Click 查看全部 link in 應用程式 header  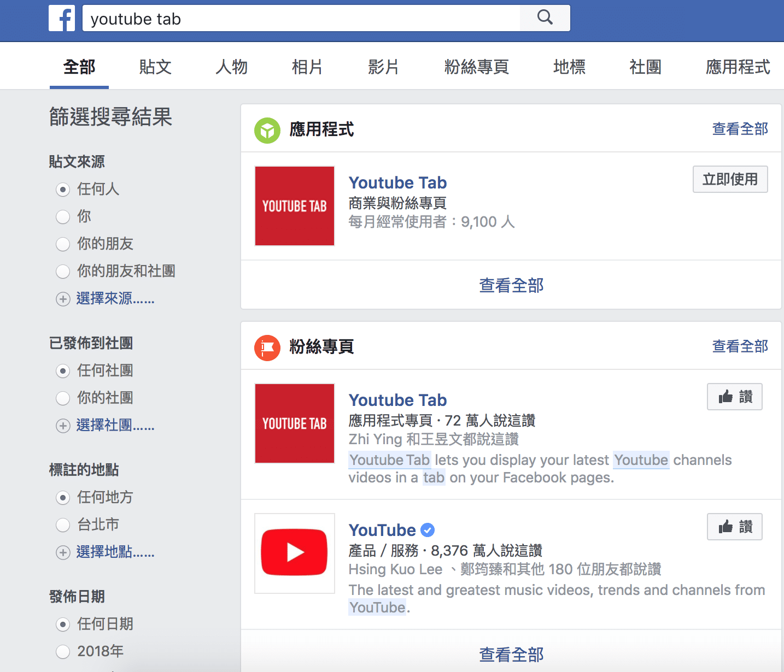point(740,129)
